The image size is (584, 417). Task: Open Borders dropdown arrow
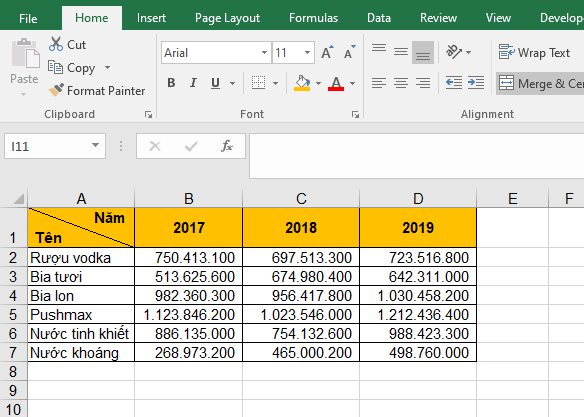(x=275, y=83)
